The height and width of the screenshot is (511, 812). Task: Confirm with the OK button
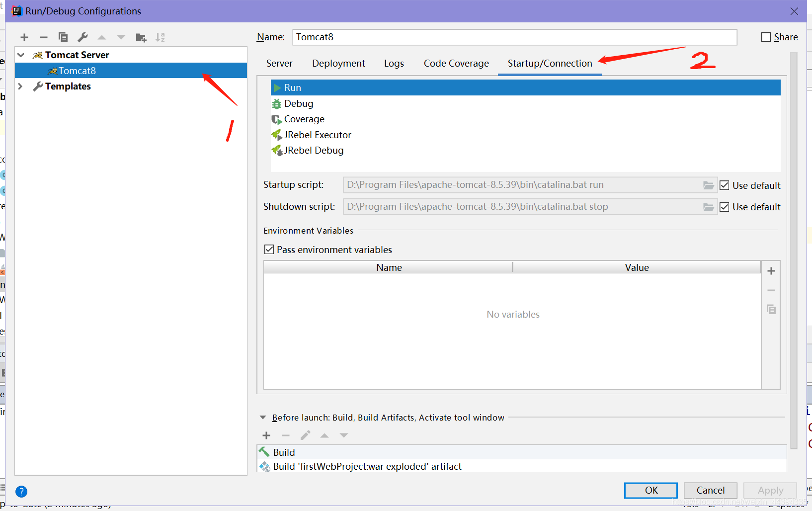651,490
